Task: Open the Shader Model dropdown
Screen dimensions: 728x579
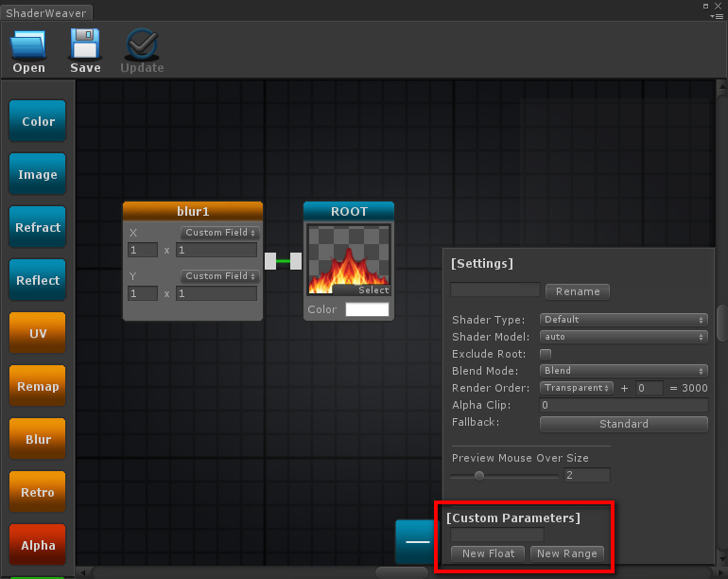Action: pyautogui.click(x=624, y=337)
